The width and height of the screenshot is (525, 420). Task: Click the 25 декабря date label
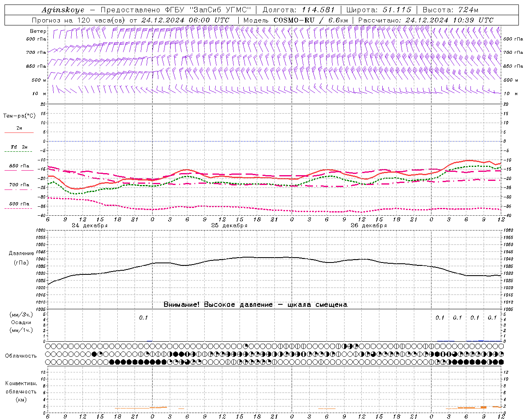229,226
